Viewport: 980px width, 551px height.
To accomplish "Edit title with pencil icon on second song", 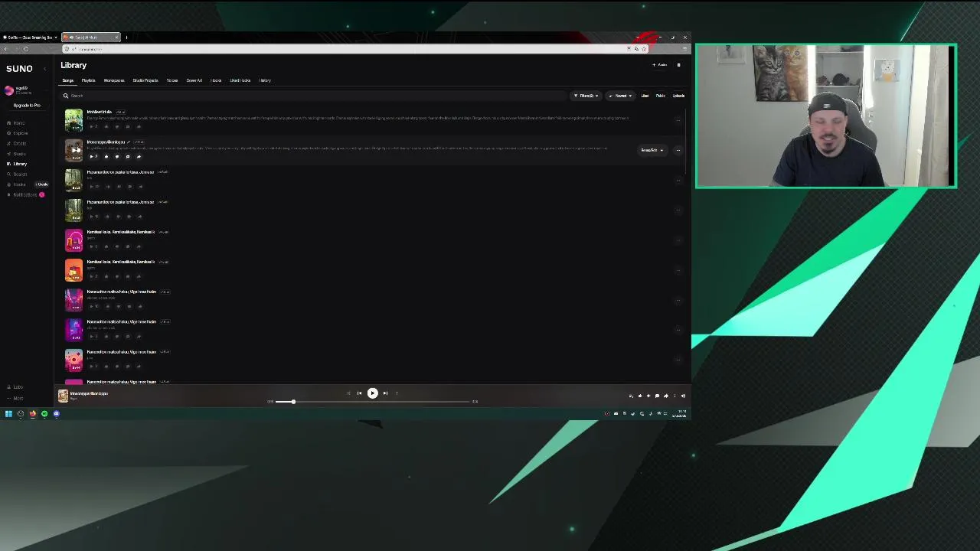I will 129,142.
